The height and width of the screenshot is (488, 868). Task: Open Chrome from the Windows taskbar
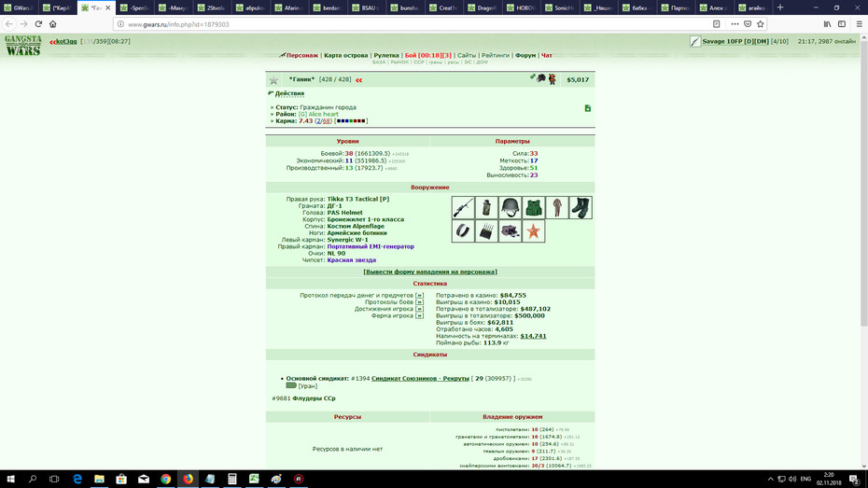[x=166, y=479]
